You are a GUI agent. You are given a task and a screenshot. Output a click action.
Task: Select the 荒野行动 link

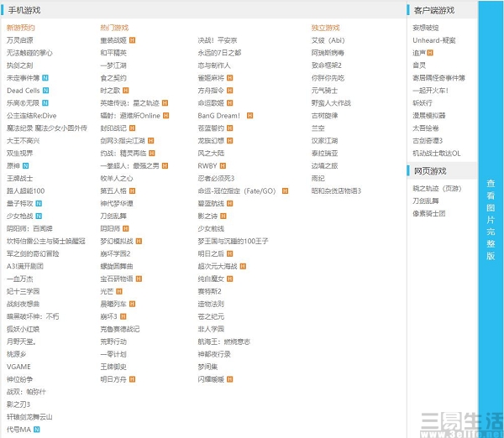(x=113, y=342)
